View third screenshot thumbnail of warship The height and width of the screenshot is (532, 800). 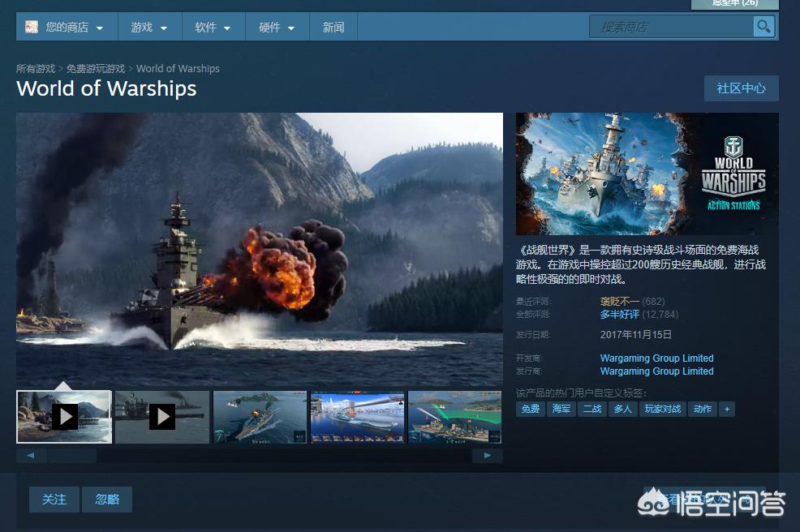[260, 417]
